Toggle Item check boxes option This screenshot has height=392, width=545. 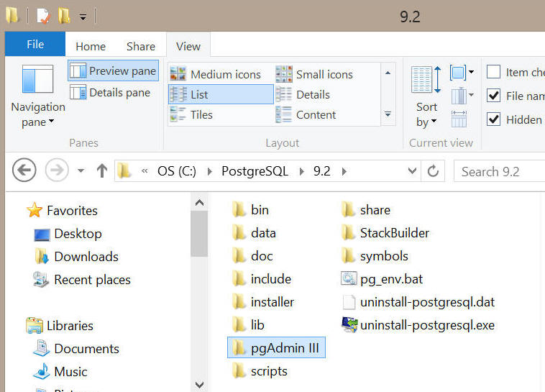pyautogui.click(x=493, y=72)
